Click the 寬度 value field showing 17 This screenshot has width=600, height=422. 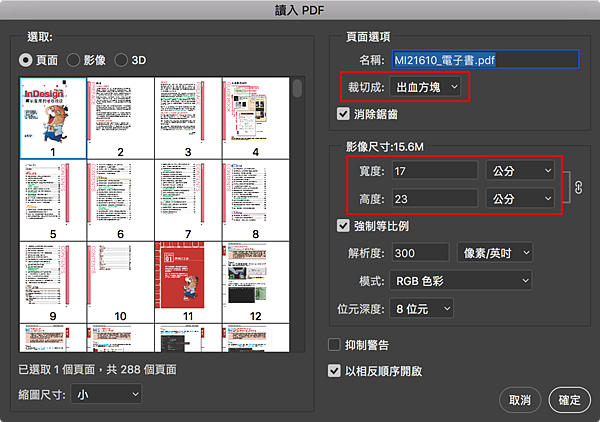[x=435, y=171]
